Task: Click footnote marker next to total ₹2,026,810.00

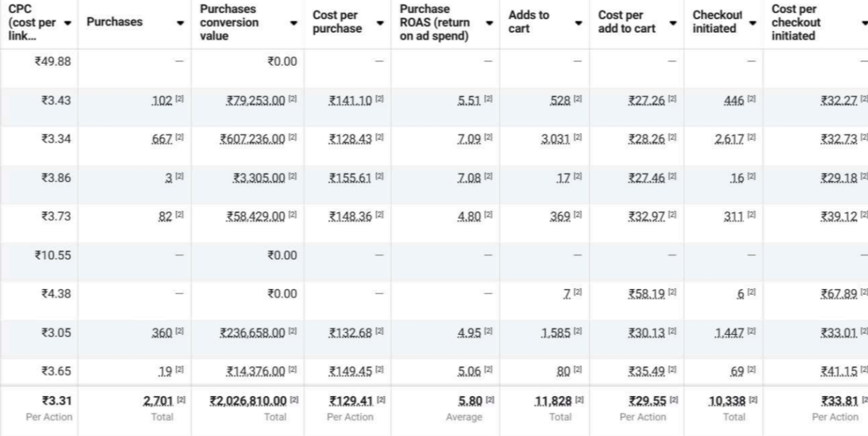Action: point(293,401)
